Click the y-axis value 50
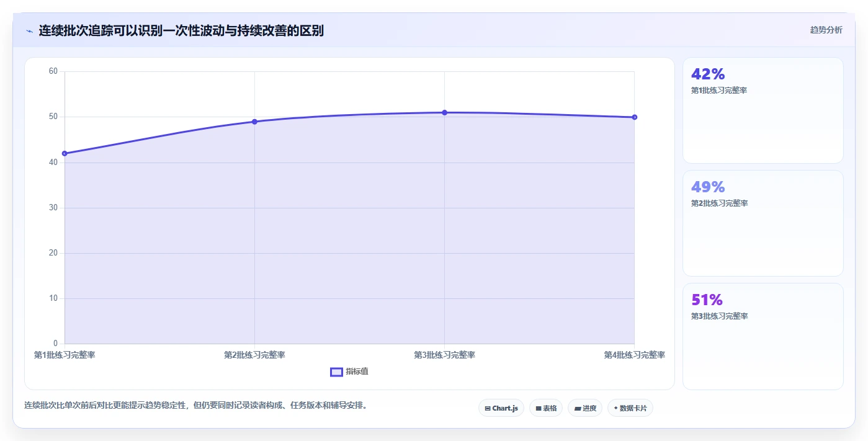The image size is (868, 441). pos(53,117)
